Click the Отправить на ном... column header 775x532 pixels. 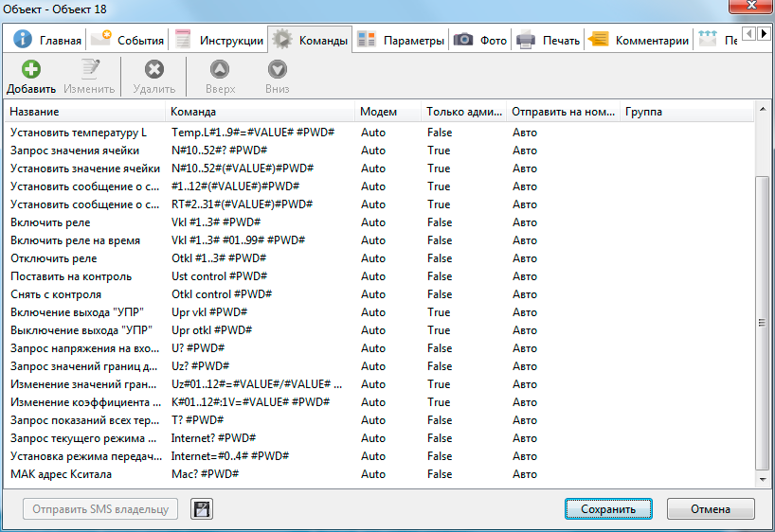563,112
